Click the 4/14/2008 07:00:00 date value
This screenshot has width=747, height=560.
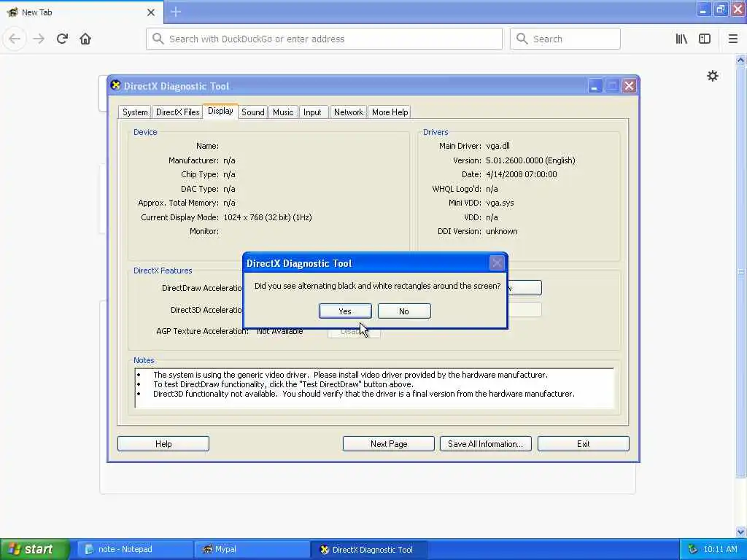(521, 174)
